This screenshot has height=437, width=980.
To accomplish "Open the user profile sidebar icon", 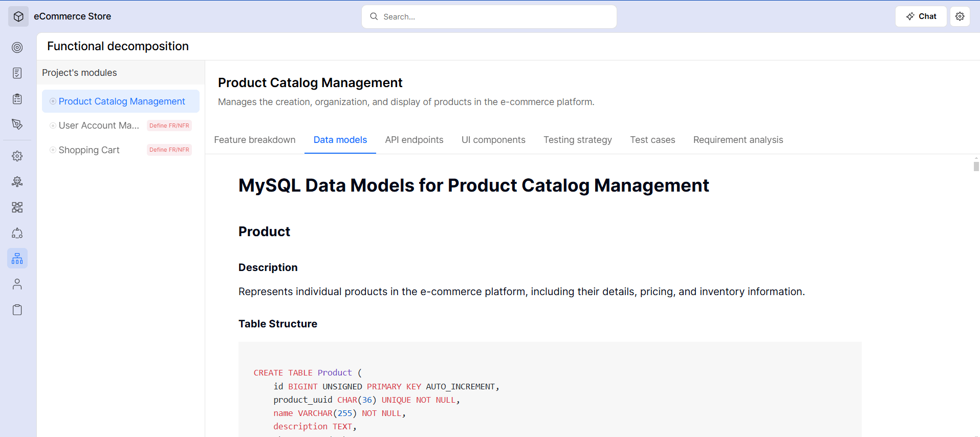I will [17, 284].
